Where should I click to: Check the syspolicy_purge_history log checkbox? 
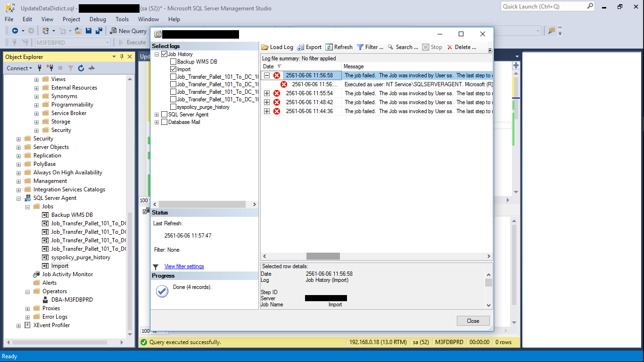point(173,107)
